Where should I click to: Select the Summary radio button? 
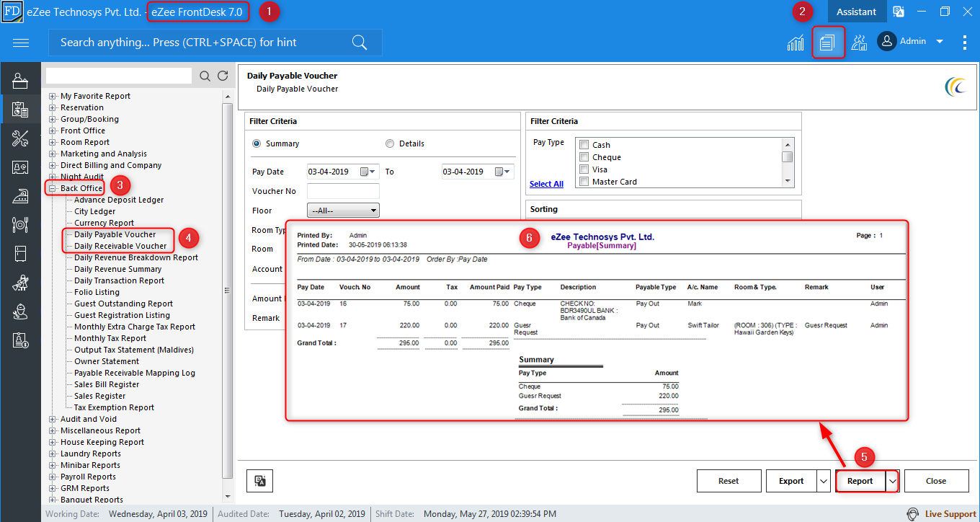(257, 143)
